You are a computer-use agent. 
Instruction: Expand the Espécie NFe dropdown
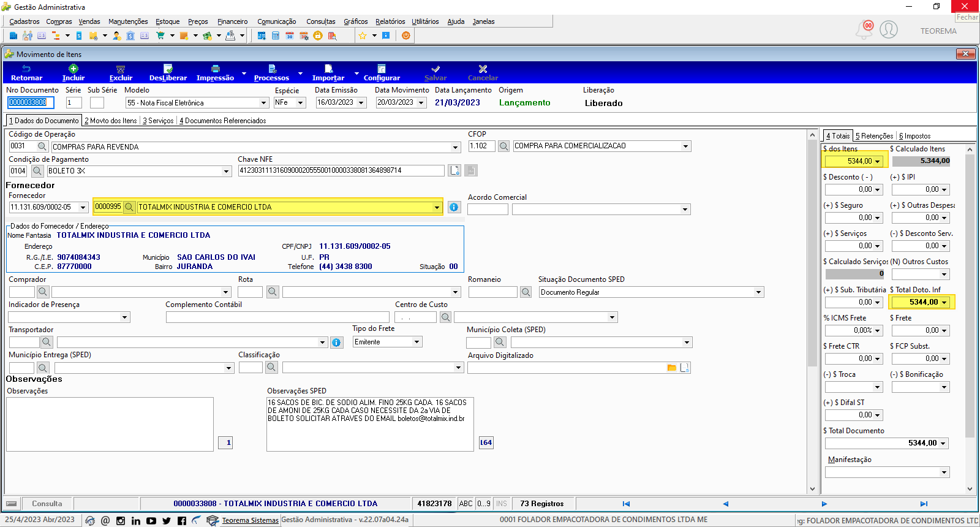301,103
